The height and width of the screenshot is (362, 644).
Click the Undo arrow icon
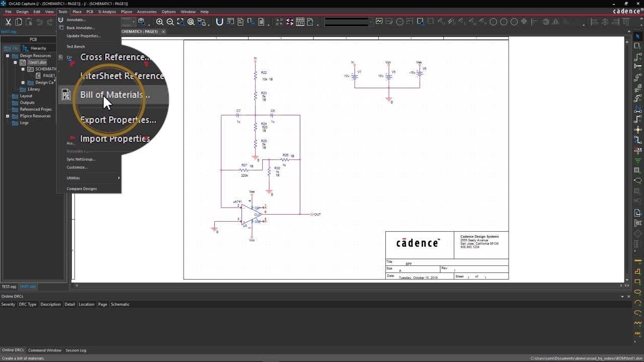pos(40,22)
